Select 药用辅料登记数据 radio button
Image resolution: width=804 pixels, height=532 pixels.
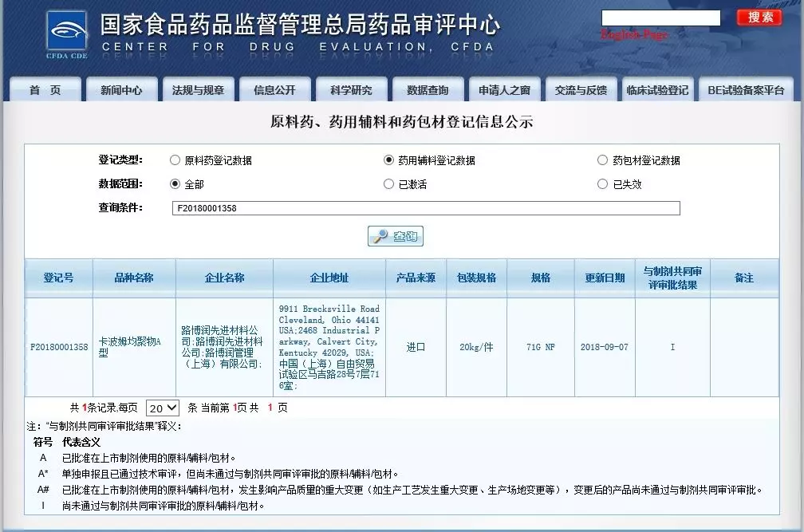click(388, 160)
